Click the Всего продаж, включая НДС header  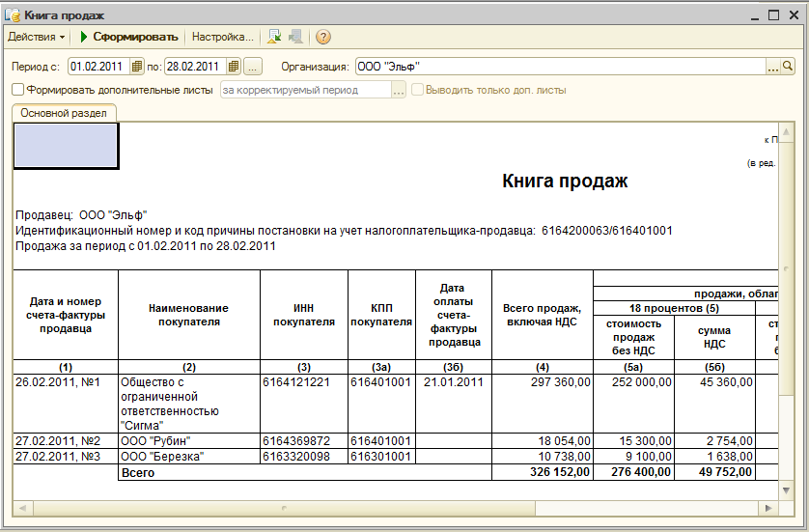[x=543, y=315]
